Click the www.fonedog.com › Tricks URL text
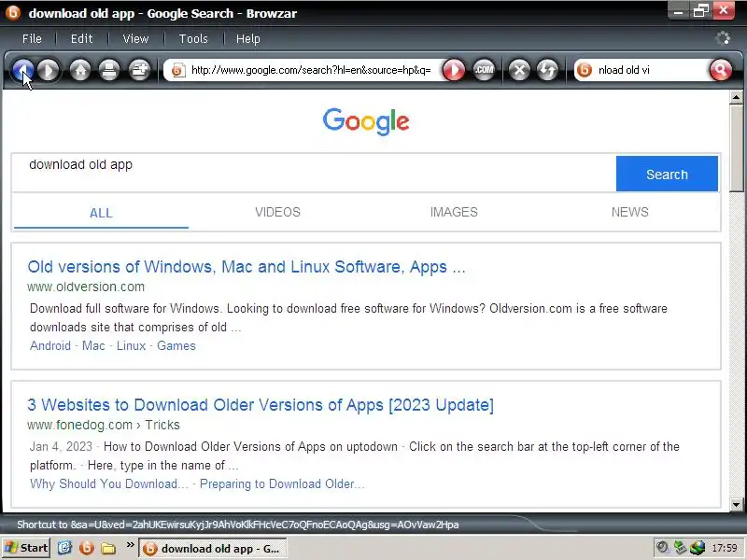This screenshot has width=747, height=560. (104, 425)
